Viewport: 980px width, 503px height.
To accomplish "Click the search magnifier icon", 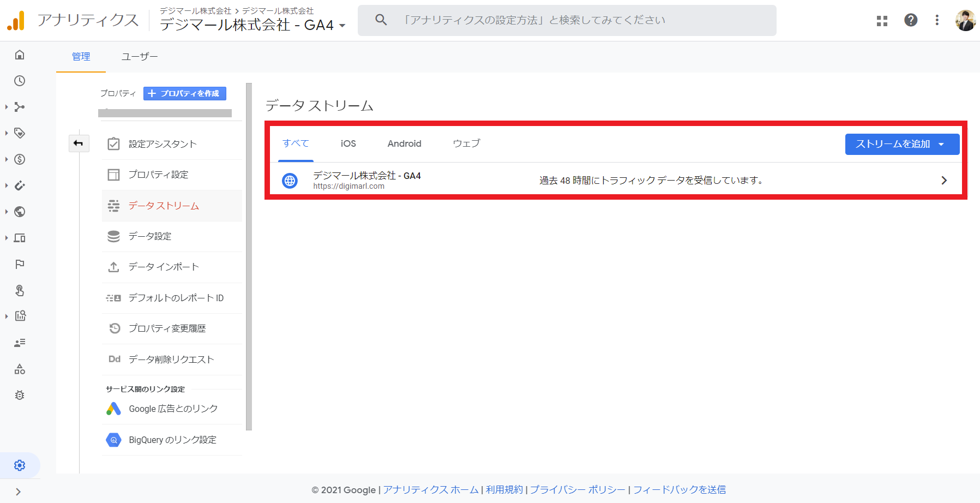I will 381,20.
